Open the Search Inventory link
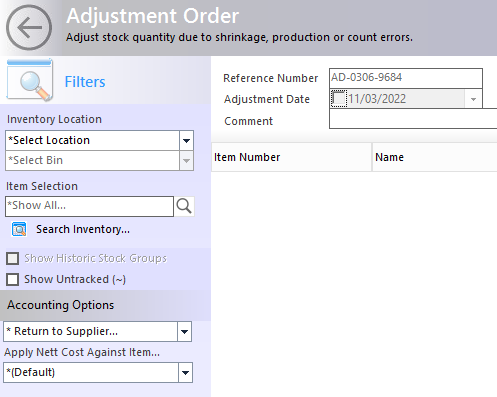The width and height of the screenshot is (497, 397). (83, 229)
